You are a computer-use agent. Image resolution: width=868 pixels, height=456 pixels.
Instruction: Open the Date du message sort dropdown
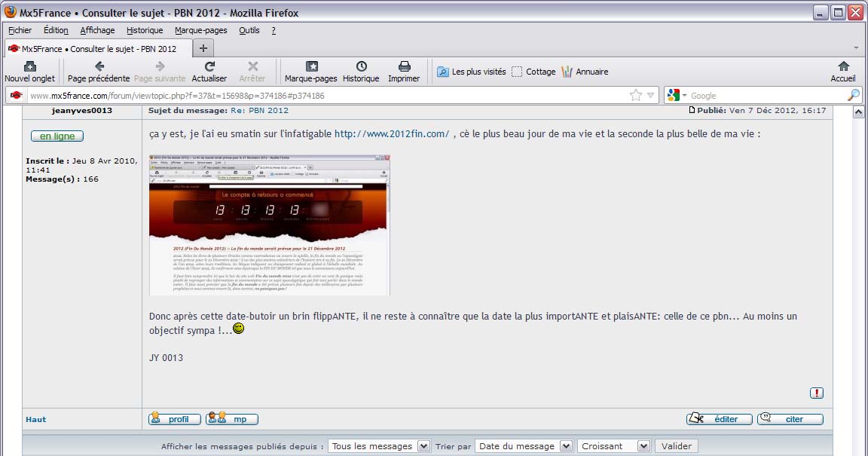524,446
